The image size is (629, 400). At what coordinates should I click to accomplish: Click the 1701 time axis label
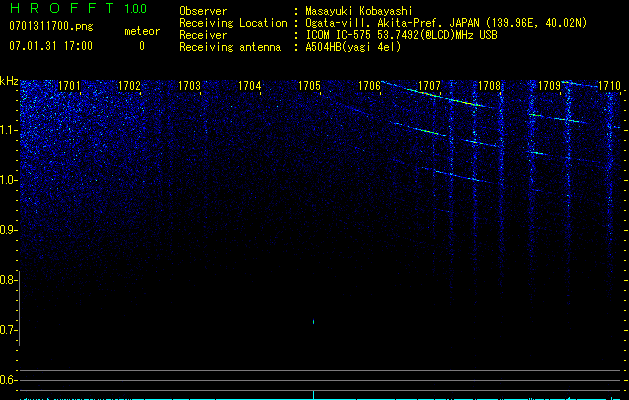[x=69, y=86]
